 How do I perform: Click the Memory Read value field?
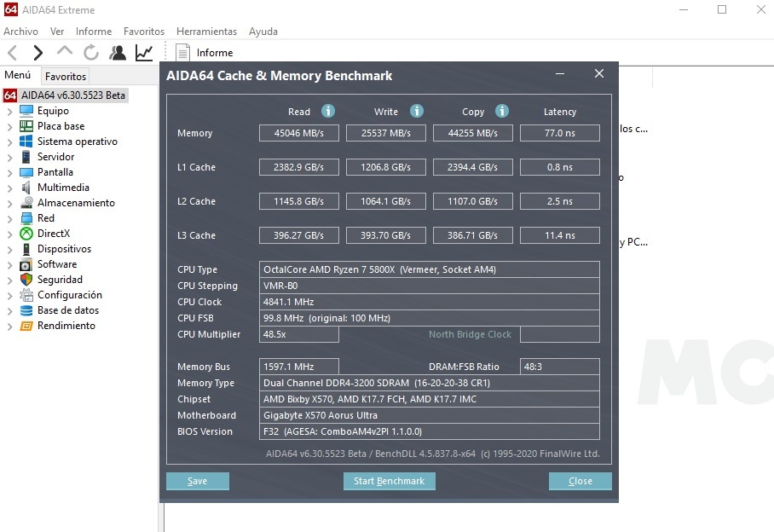[x=299, y=133]
